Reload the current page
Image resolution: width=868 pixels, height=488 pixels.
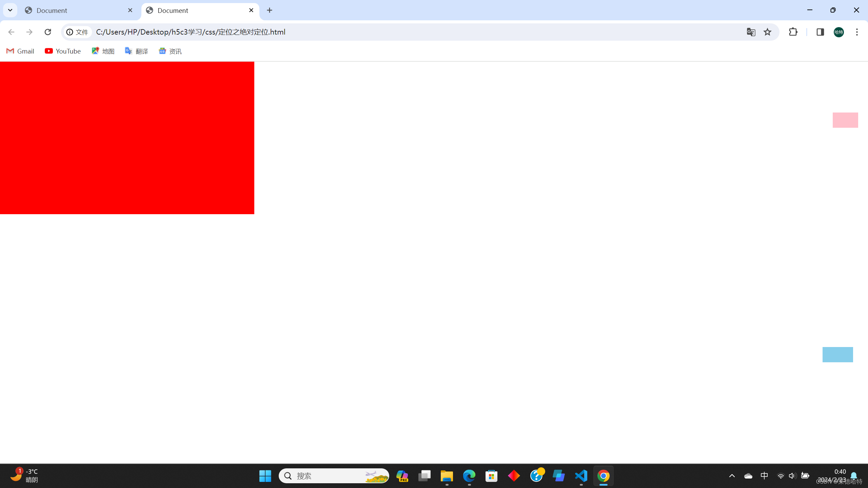point(47,32)
